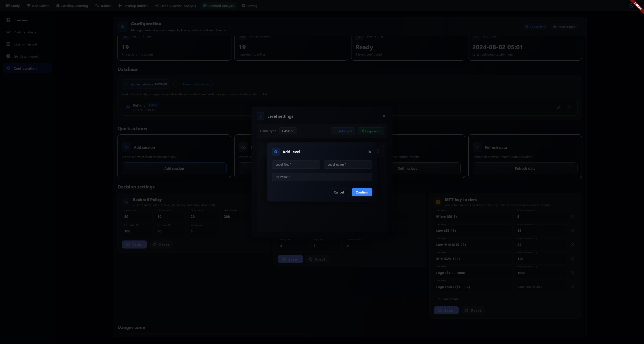Close the Add level dialog
The width and height of the screenshot is (644, 344).
(370, 152)
